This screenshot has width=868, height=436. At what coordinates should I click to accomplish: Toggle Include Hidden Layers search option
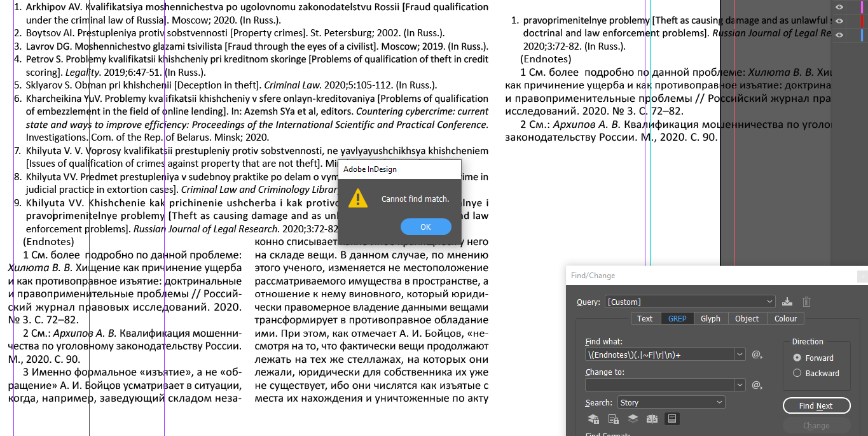pos(633,419)
